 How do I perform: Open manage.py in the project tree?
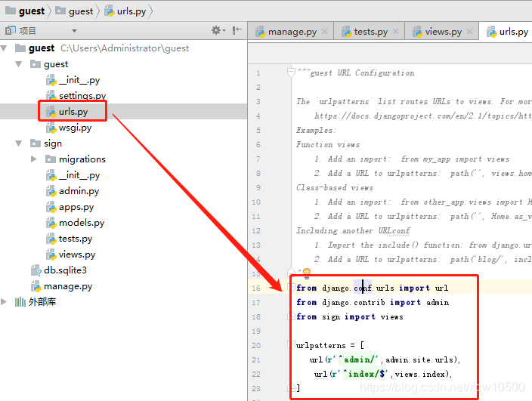[62, 286]
